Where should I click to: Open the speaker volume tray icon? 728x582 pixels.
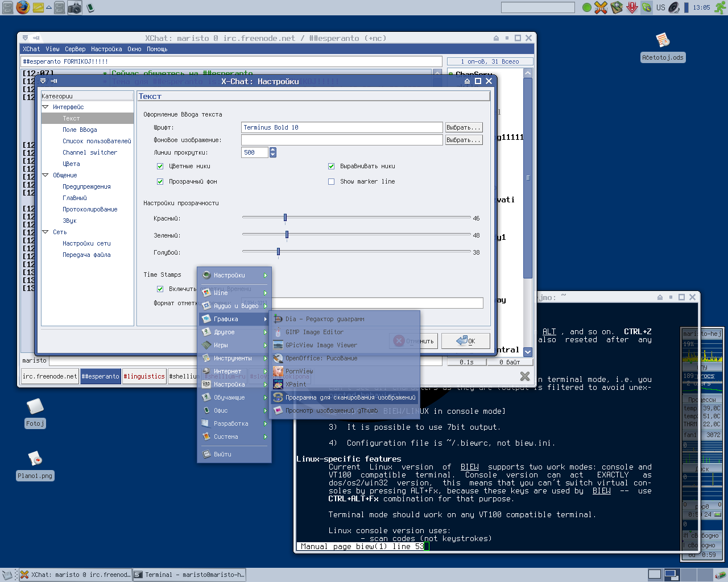674,7
